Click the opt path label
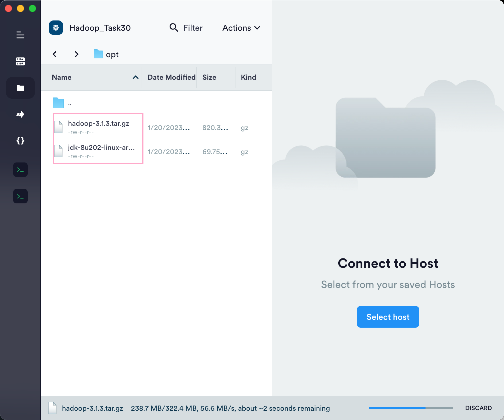The height and width of the screenshot is (420, 504). [x=112, y=54]
